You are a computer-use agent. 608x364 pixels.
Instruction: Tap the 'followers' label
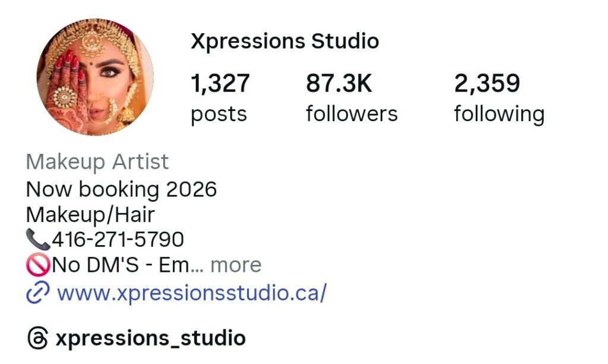point(351,115)
